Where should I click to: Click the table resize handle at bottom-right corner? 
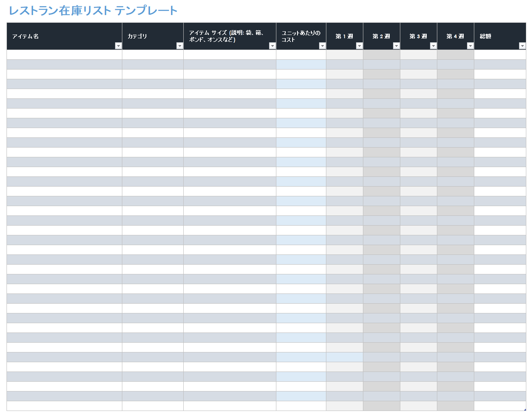point(525,409)
